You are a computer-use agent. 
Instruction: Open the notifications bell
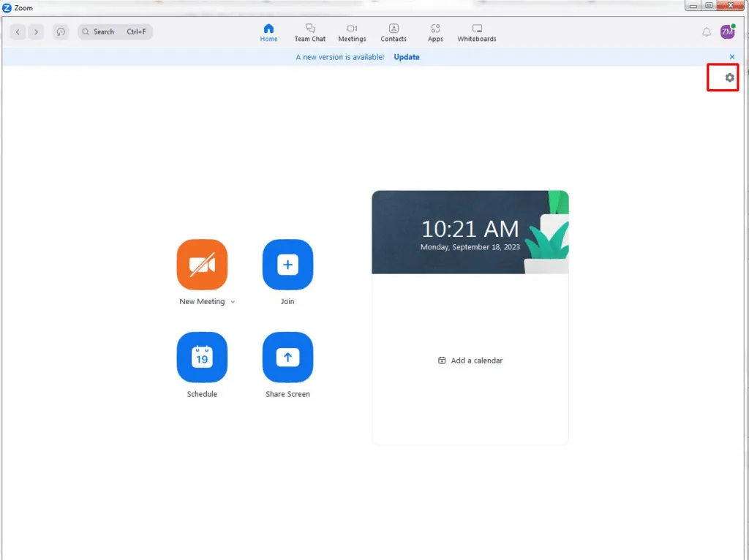click(x=704, y=31)
